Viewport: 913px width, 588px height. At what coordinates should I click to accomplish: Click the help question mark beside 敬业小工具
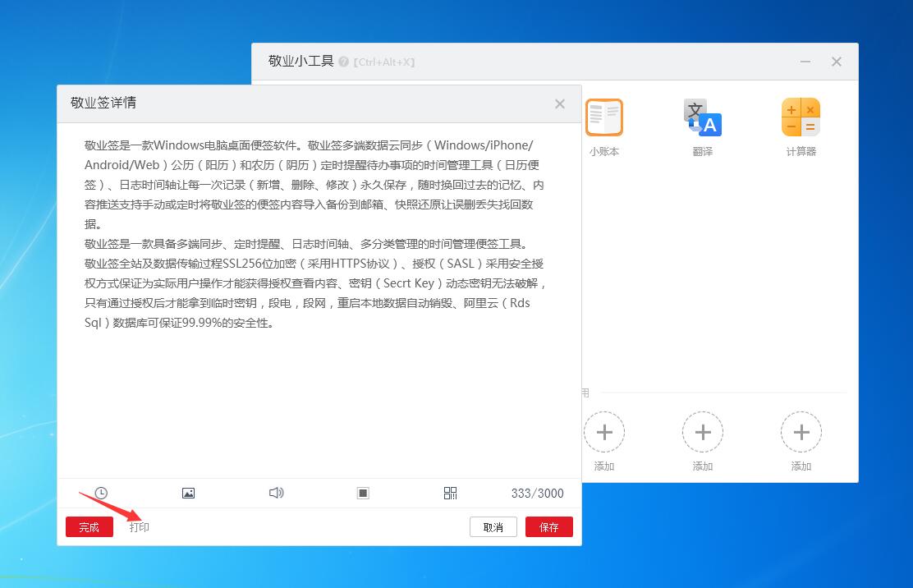click(343, 62)
